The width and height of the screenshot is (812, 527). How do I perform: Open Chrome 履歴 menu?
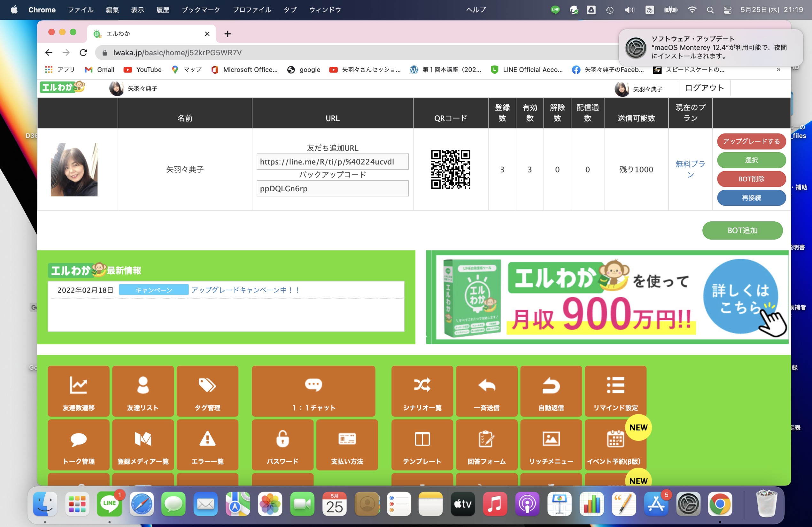pyautogui.click(x=163, y=10)
